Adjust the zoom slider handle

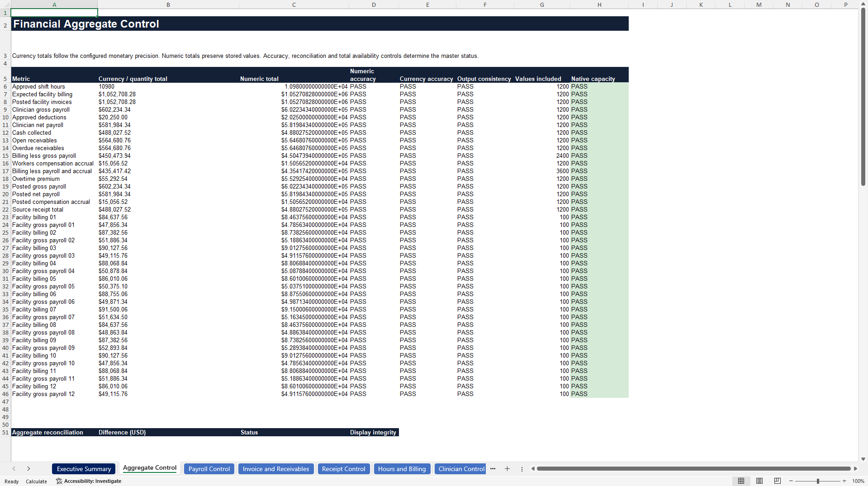pos(818,481)
